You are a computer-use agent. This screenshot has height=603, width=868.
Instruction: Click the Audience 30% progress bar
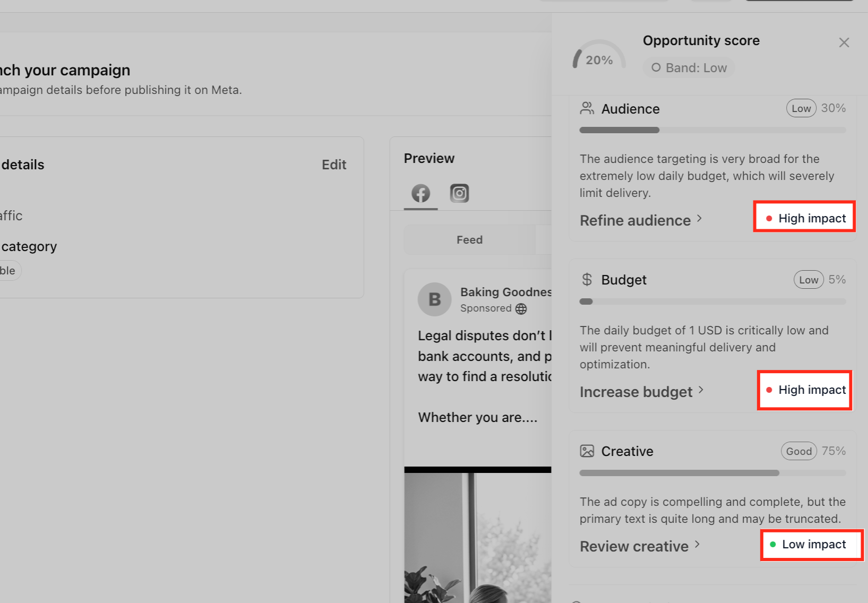coord(713,130)
